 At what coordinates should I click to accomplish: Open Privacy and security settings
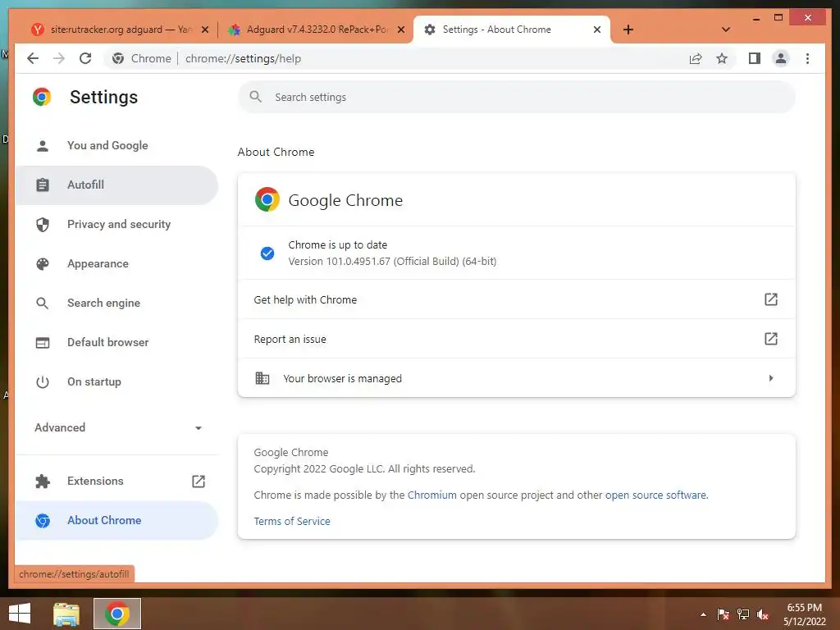(x=118, y=224)
